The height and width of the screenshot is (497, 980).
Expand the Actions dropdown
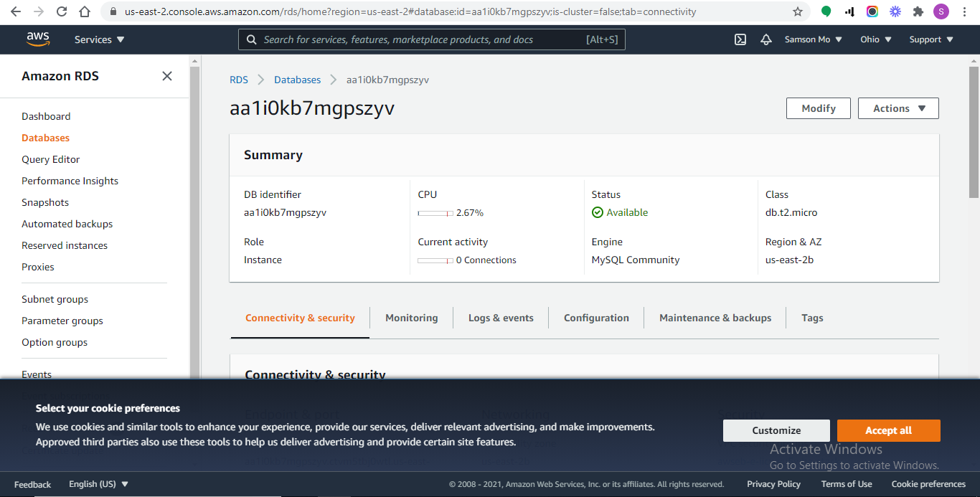tap(898, 108)
